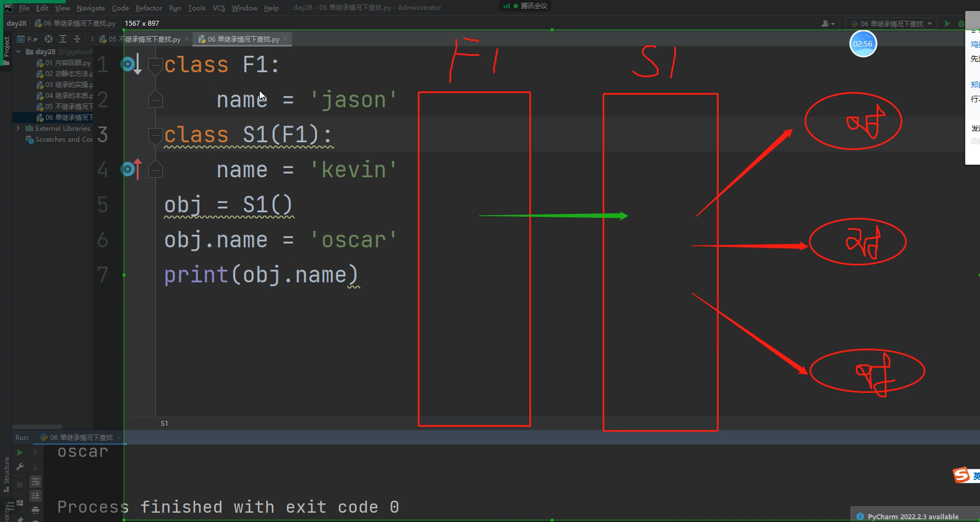The height and width of the screenshot is (522, 980).
Task: Open file 04 继承的本质 in project tree
Action: tap(64, 95)
